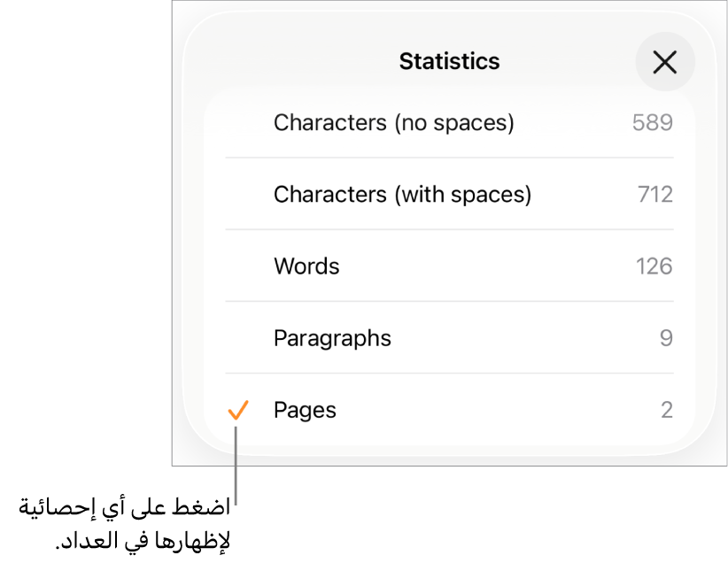Screen dimensions: 728x563
Task: Click the 126 word count value
Action: coord(654,266)
